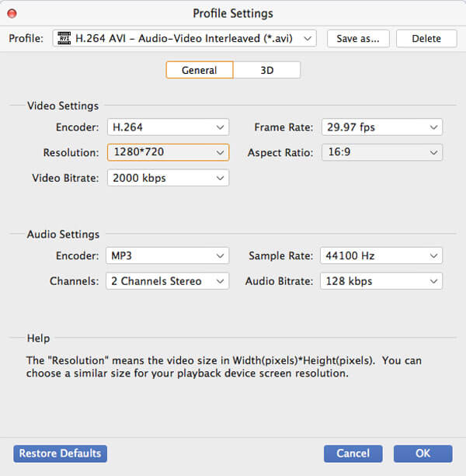Click the Video Bitrate 2000 kbps field

(x=159, y=178)
